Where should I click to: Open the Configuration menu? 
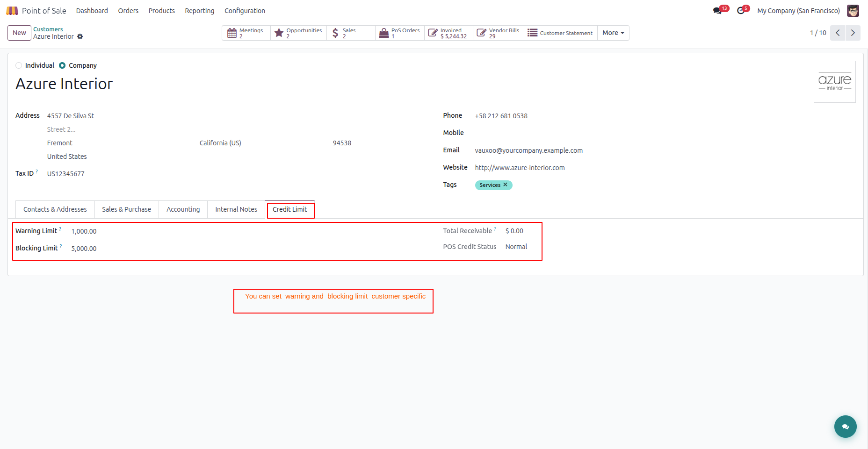tap(245, 11)
